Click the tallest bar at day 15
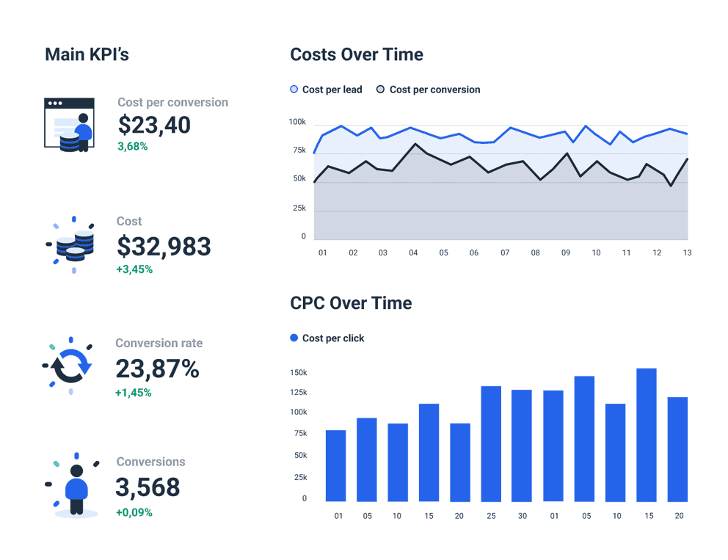The image size is (728, 560). (x=648, y=433)
